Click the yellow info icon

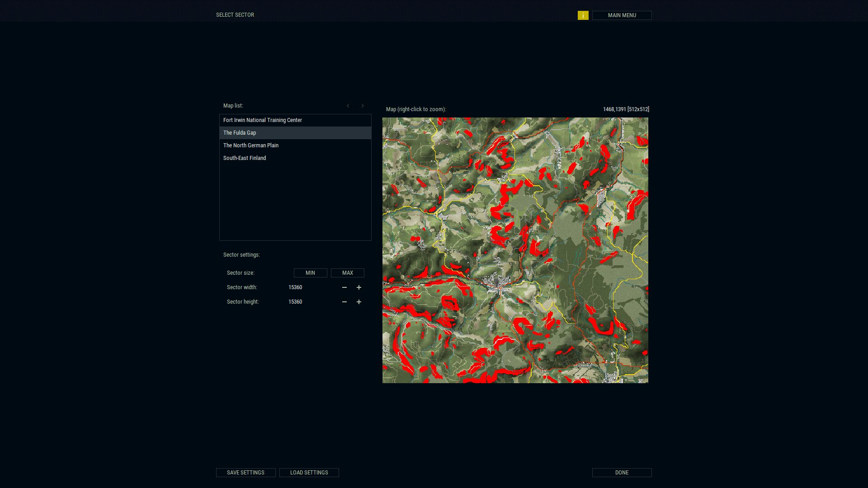[583, 15]
